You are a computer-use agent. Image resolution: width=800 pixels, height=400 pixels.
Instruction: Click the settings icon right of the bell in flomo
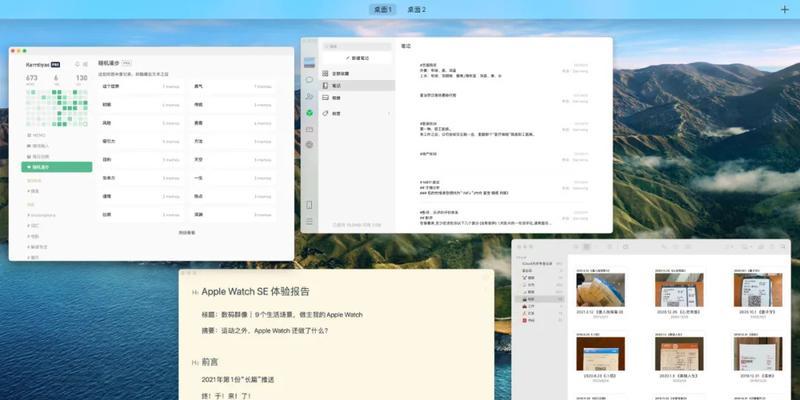85,64
